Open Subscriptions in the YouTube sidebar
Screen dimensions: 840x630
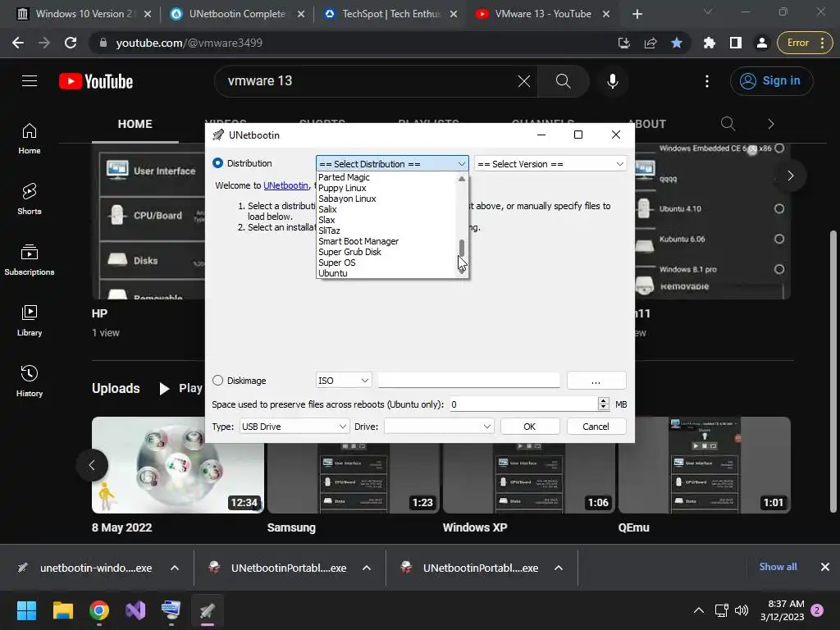tap(30, 259)
